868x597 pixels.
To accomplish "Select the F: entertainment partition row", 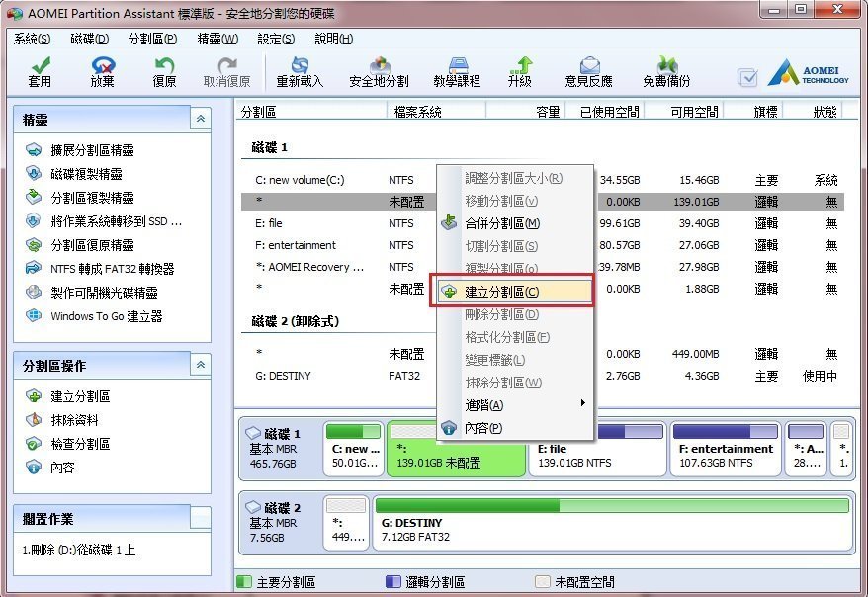I will [x=543, y=245].
